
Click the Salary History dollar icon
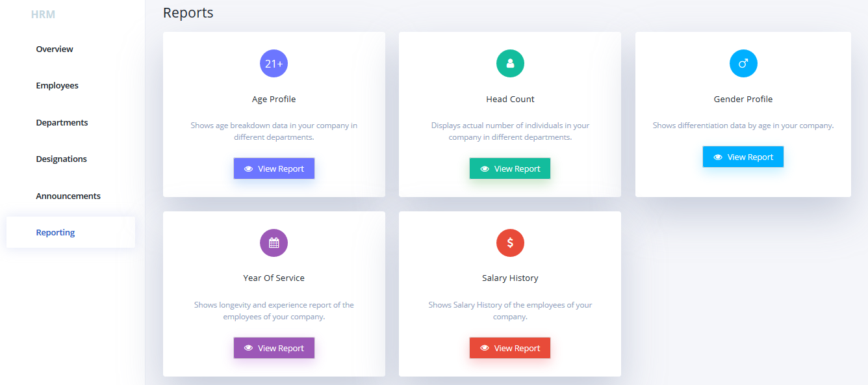510,243
